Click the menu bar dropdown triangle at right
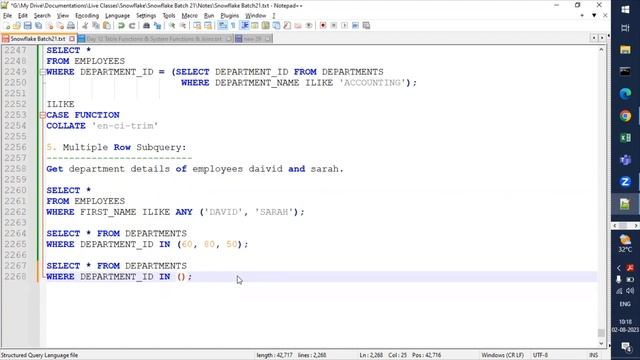640x360 pixels. click(594, 16)
